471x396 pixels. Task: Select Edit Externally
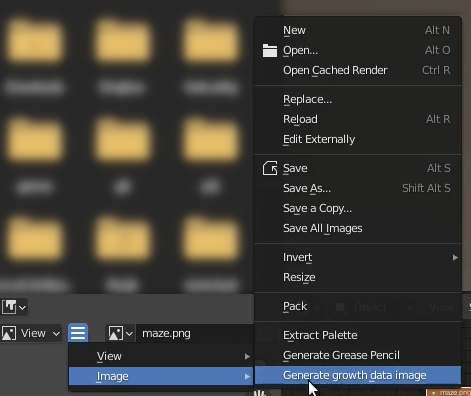coord(358,139)
